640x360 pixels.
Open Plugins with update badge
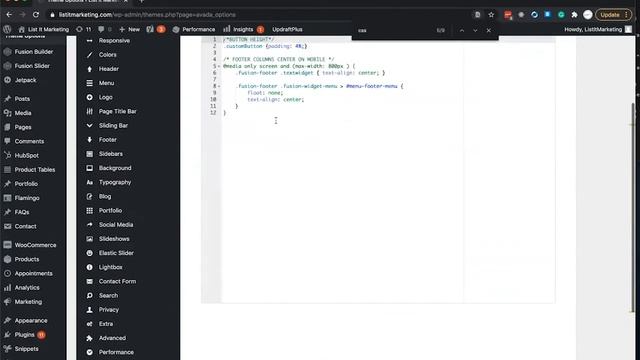coord(24,335)
